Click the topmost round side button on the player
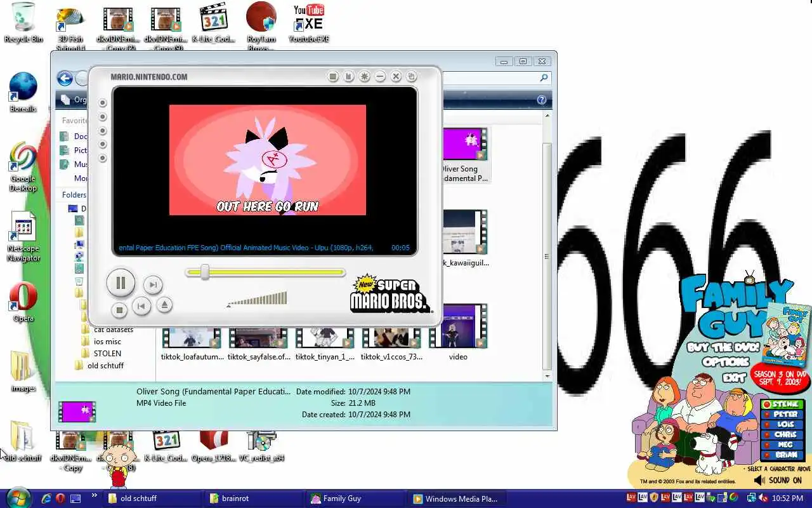812x508 pixels. tap(103, 103)
